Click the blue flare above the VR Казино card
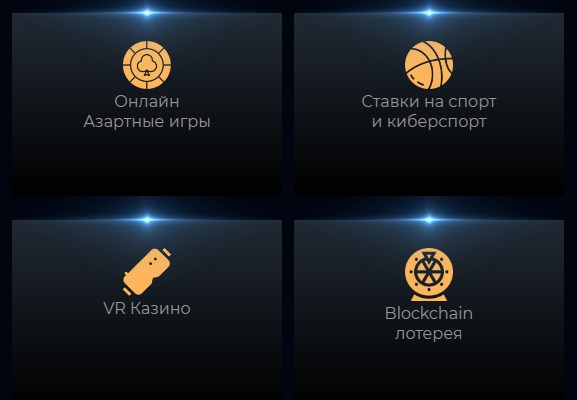The height and width of the screenshot is (400, 577). (147, 220)
